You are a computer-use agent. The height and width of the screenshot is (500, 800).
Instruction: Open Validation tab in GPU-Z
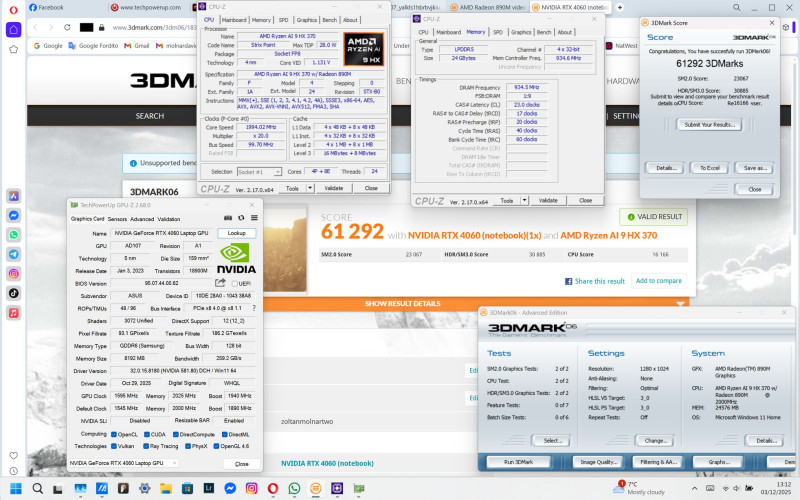pyautogui.click(x=169, y=219)
